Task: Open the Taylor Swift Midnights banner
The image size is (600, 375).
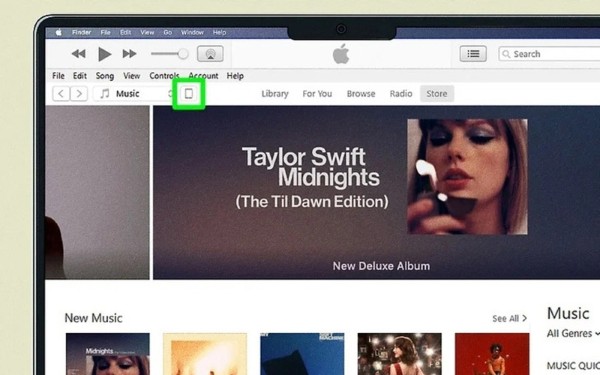Action: tap(377, 192)
